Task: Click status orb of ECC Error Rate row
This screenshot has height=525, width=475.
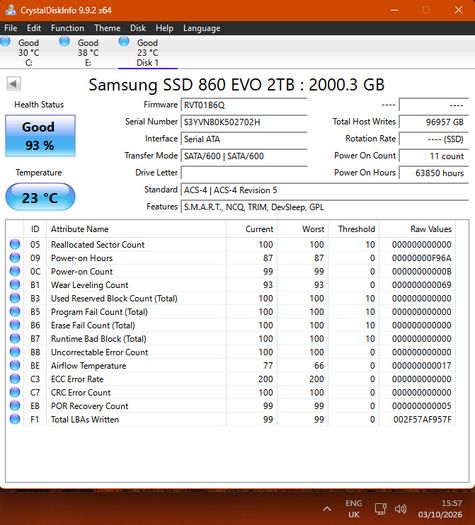Action: [x=15, y=379]
